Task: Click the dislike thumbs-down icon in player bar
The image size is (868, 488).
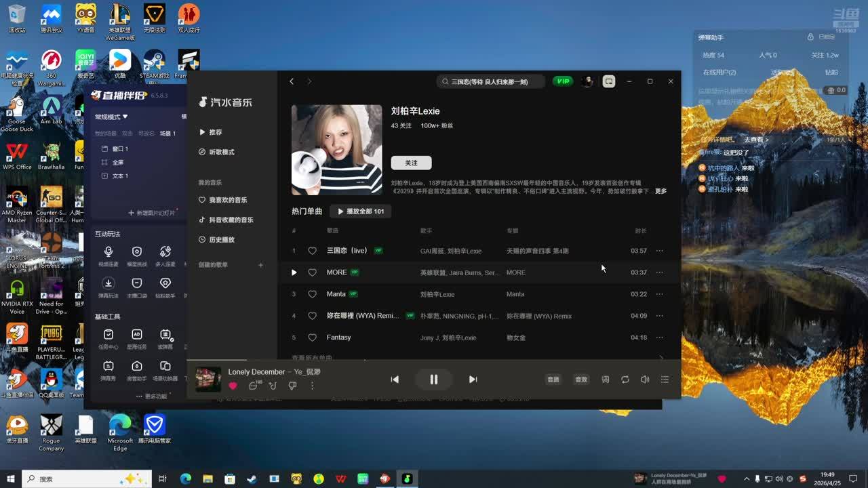Action: coord(292,386)
